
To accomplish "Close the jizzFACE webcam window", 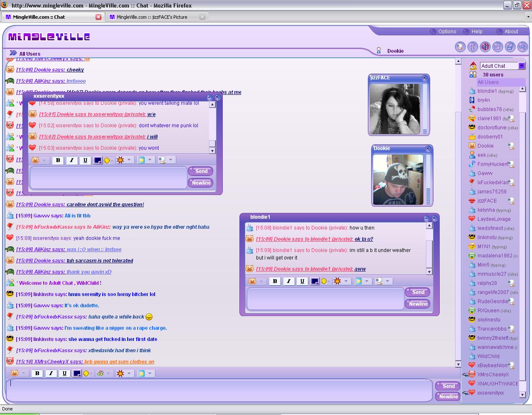I will [x=424, y=78].
